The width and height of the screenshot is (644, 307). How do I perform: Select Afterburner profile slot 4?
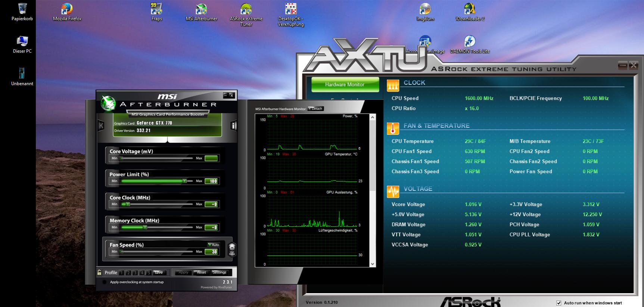[x=142, y=273]
